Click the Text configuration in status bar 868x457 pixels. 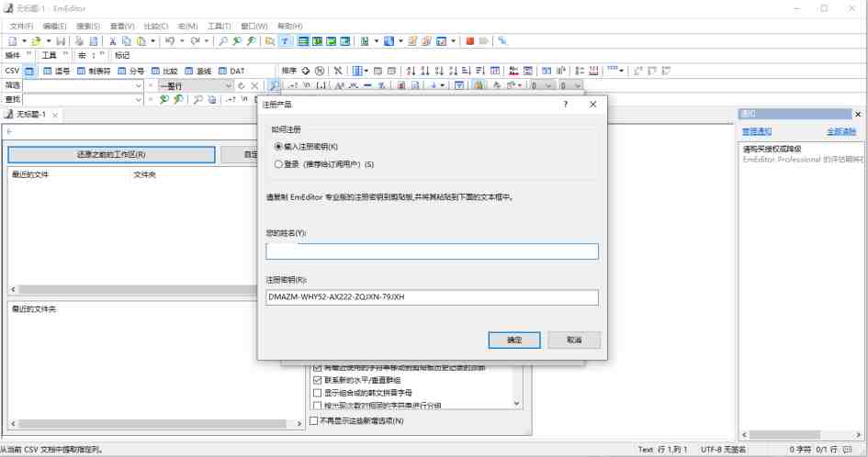point(646,450)
